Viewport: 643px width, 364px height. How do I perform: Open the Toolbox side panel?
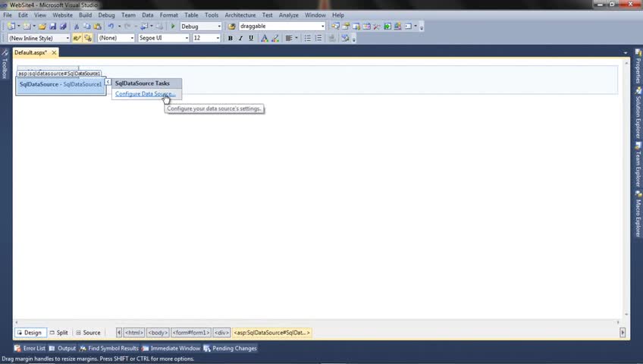5,64
